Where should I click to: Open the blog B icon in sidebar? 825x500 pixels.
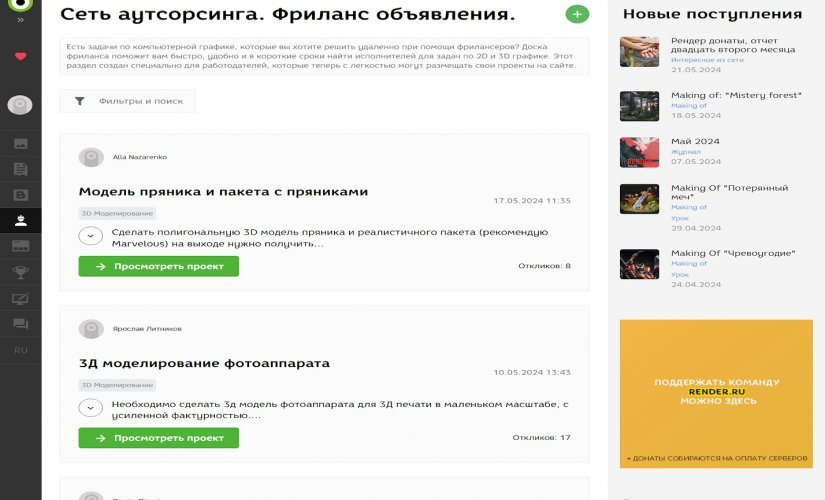pyautogui.click(x=21, y=195)
